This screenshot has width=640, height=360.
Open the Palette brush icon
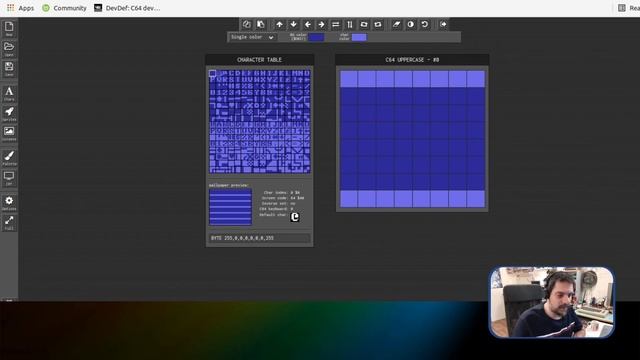(9, 158)
